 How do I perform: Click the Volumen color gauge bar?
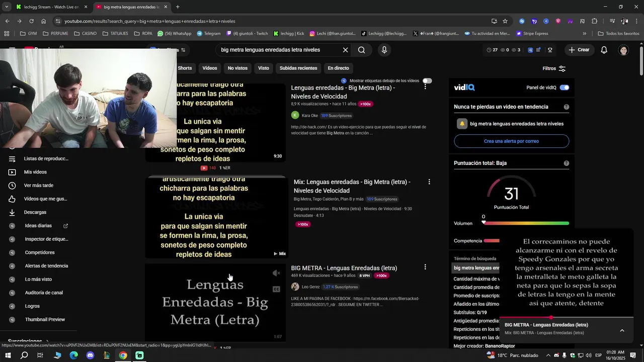[526, 223]
